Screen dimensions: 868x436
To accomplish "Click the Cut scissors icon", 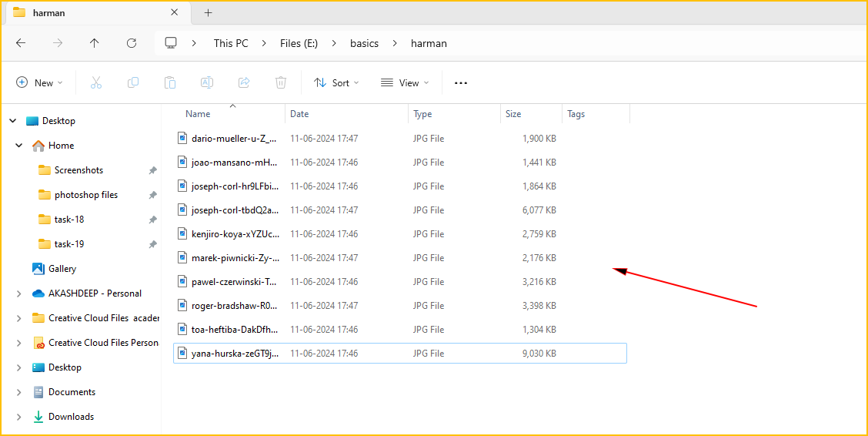I will coord(96,82).
